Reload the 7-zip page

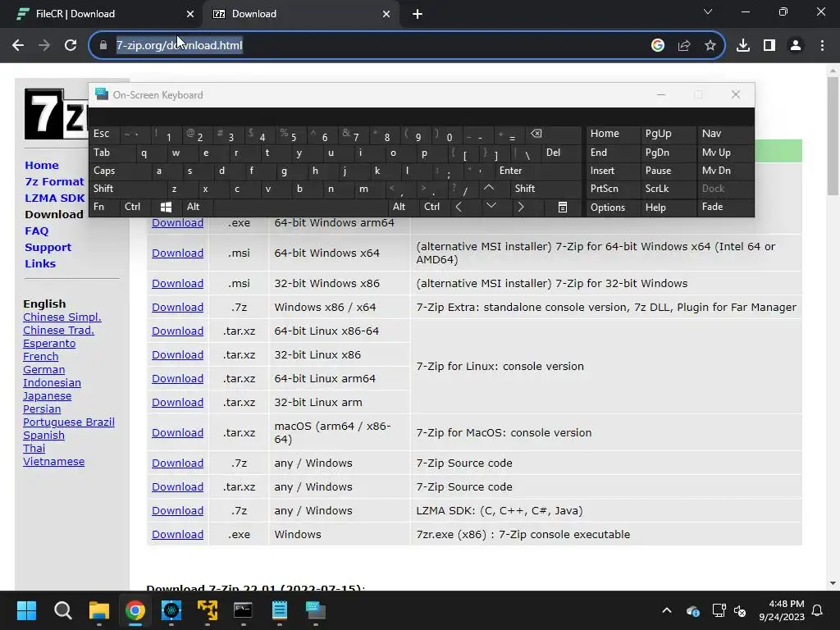coord(71,45)
